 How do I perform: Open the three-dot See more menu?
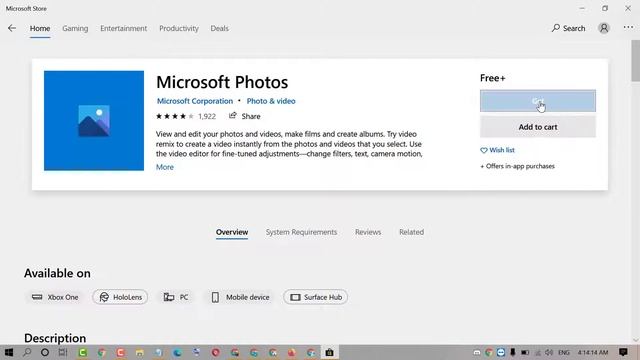coord(628,27)
